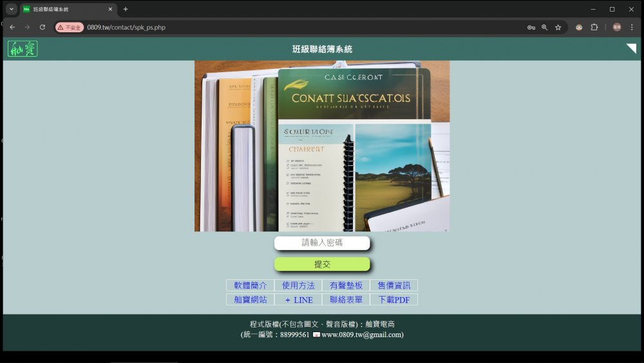
Task: Reload the page with the refresh icon
Action: click(x=43, y=27)
